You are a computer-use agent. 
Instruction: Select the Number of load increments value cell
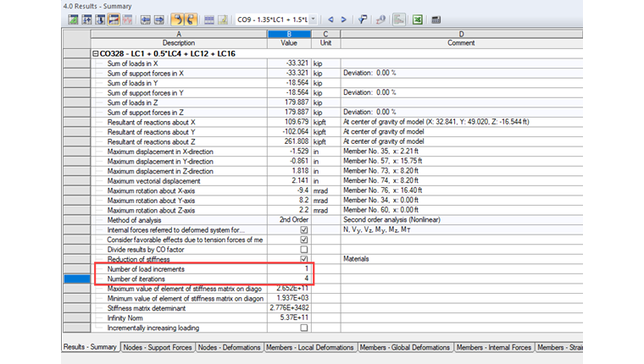289,269
